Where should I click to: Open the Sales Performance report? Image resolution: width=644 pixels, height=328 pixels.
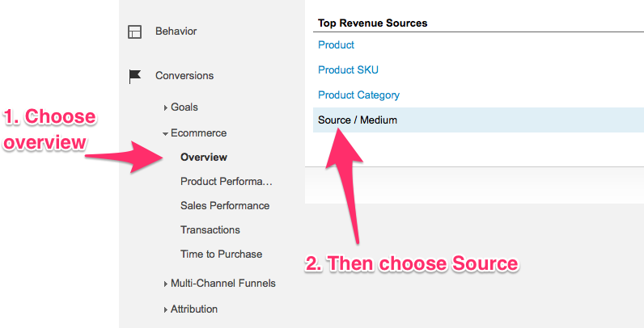(225, 205)
